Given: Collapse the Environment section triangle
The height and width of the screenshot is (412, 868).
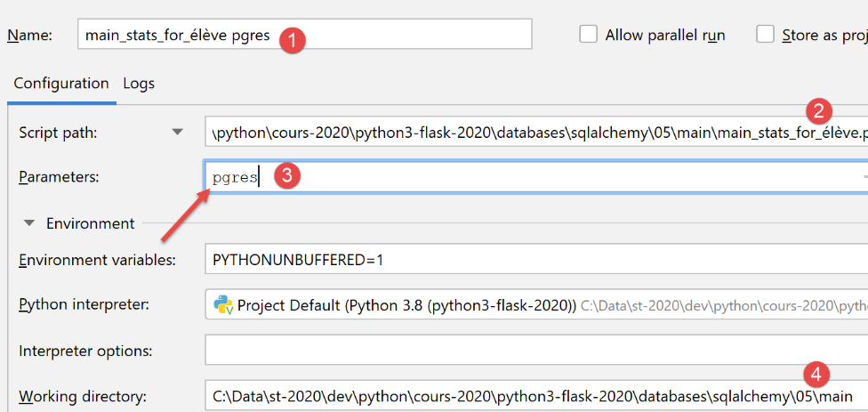Looking at the screenshot, I should click(x=31, y=223).
